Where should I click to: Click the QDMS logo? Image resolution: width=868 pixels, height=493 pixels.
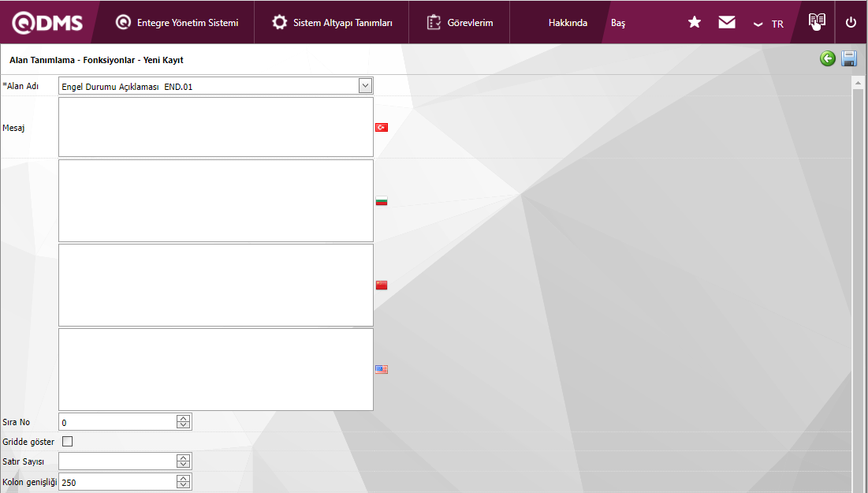[x=47, y=23]
